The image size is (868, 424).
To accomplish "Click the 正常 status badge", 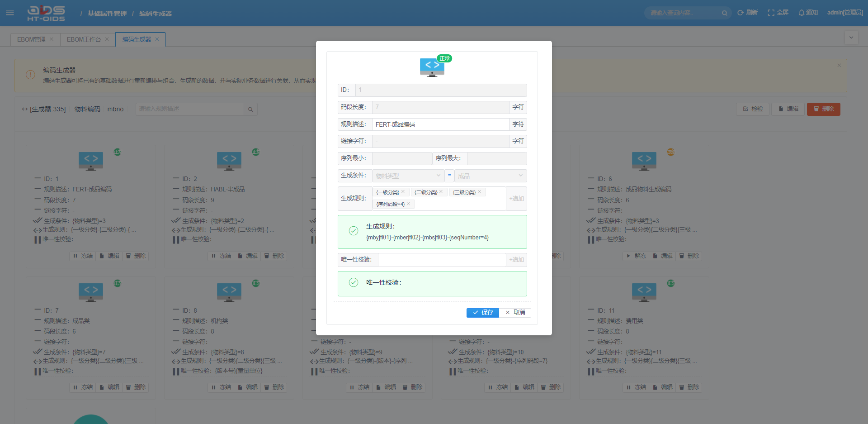I will point(444,58).
